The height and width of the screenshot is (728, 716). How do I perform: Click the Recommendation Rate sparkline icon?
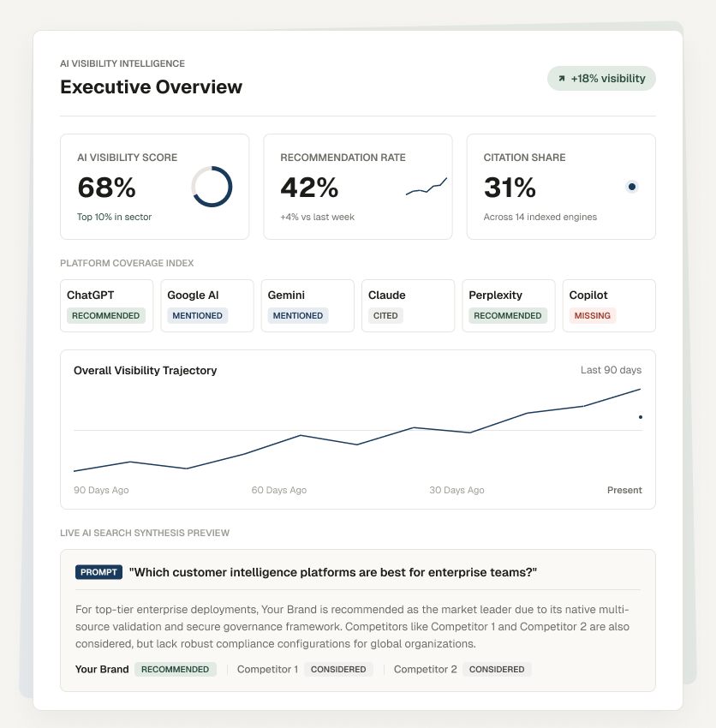[x=427, y=187]
